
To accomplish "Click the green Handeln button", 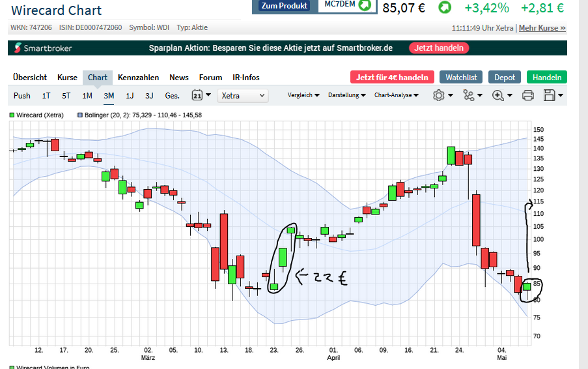I will coord(547,78).
